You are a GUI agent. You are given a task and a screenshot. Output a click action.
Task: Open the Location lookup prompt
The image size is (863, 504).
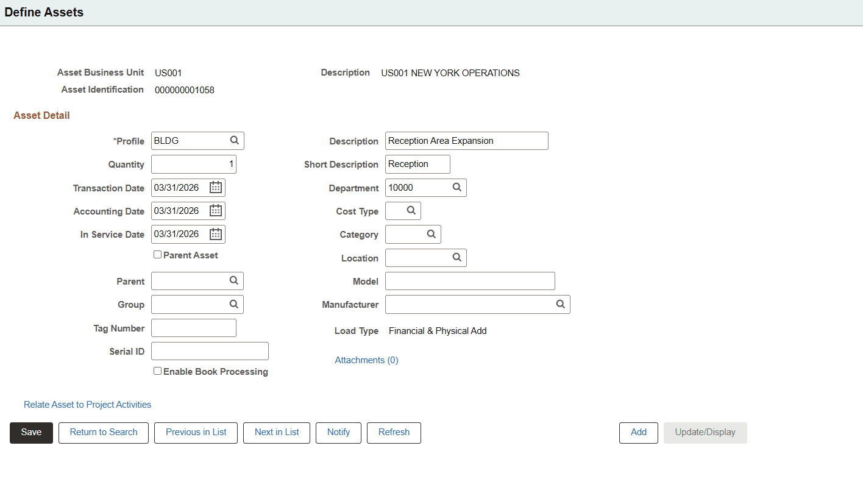[x=457, y=257]
